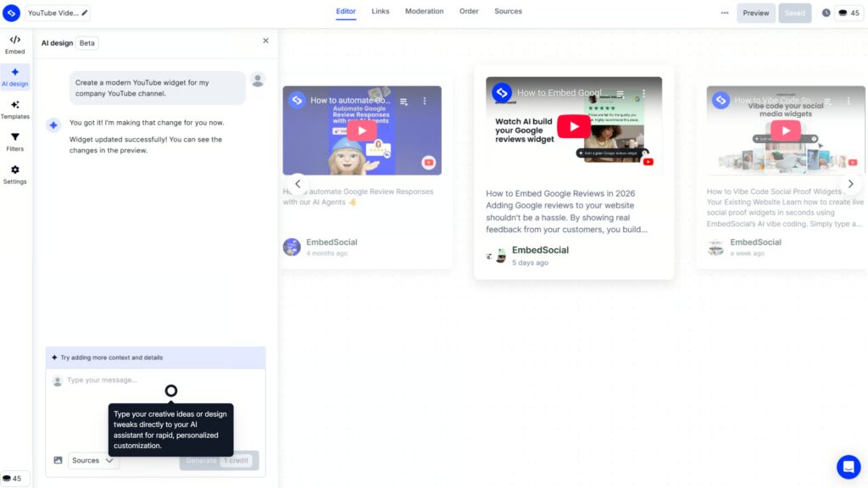Open the three-dot menu on the first video card

(x=426, y=101)
